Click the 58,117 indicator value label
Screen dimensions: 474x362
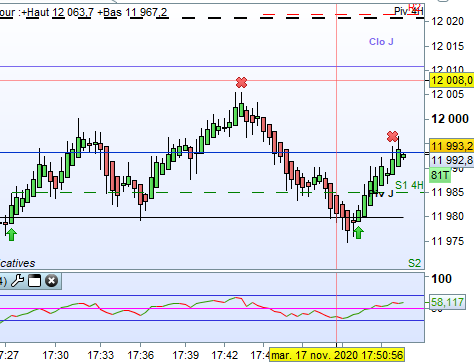(x=447, y=302)
